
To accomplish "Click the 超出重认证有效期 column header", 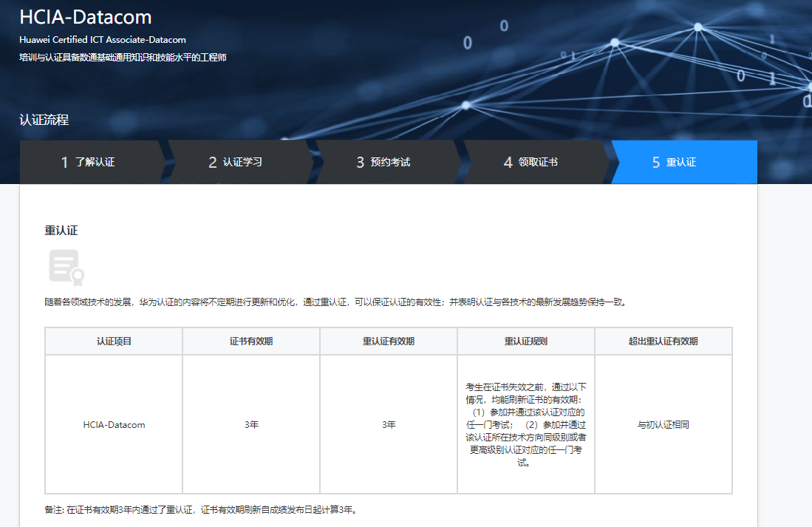I will click(x=663, y=341).
